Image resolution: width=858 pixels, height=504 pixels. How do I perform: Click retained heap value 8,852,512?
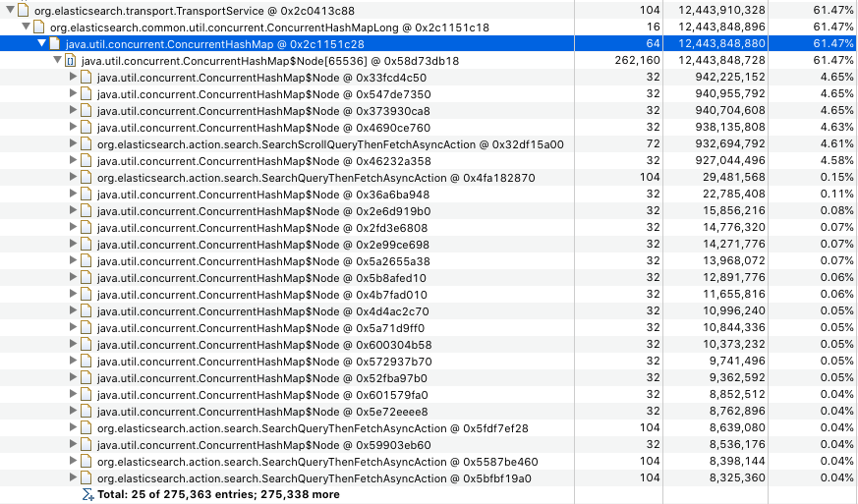click(x=737, y=394)
